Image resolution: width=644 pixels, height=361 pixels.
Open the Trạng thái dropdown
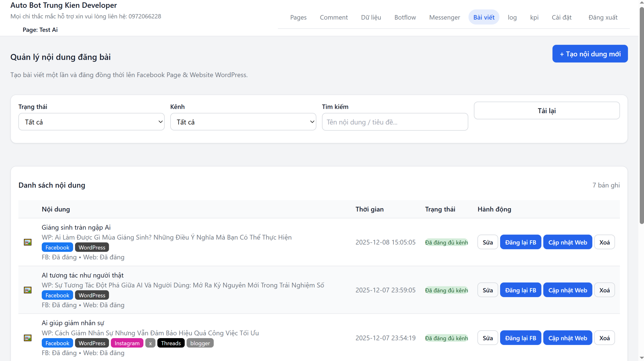(x=91, y=122)
